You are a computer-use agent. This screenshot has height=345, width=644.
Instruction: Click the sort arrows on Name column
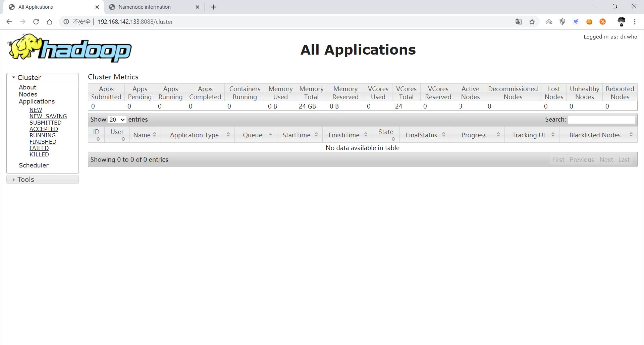[x=155, y=135]
